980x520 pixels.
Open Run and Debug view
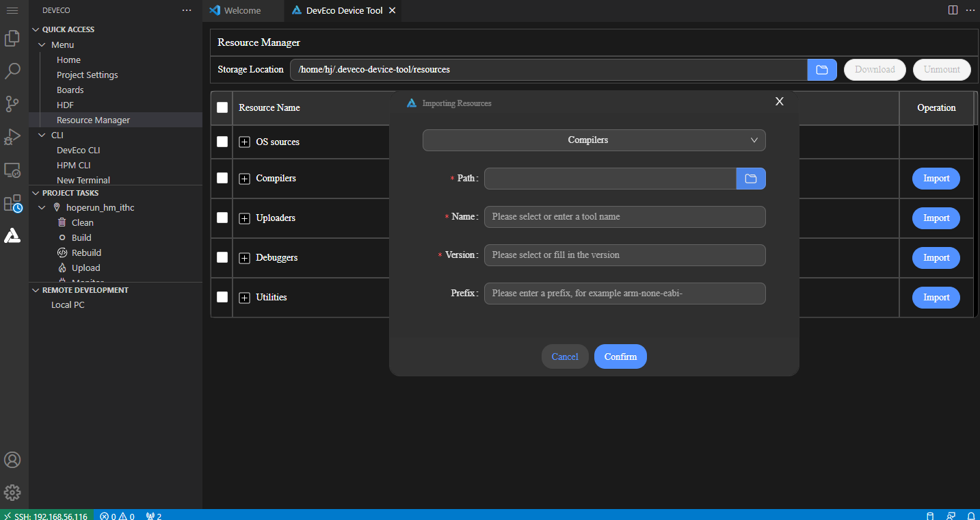click(x=12, y=137)
